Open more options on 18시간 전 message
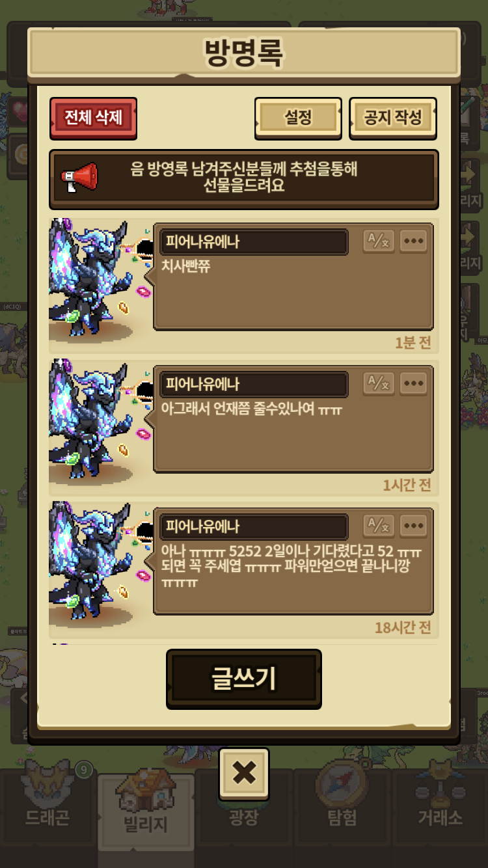 tap(414, 525)
